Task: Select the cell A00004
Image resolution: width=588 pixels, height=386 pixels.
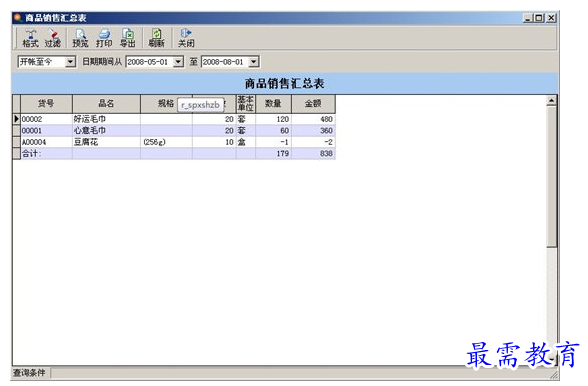Action: (46, 142)
